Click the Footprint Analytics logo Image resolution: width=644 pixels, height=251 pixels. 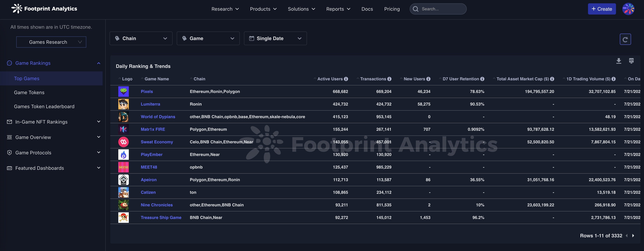(44, 9)
